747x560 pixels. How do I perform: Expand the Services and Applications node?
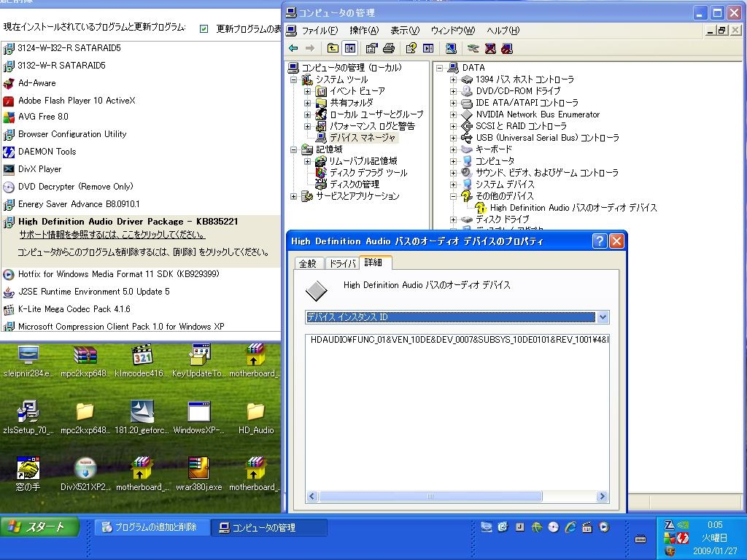click(x=295, y=196)
